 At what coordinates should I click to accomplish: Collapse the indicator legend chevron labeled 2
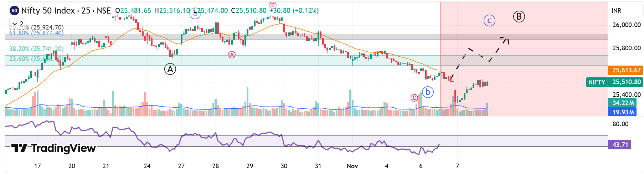coord(15,24)
